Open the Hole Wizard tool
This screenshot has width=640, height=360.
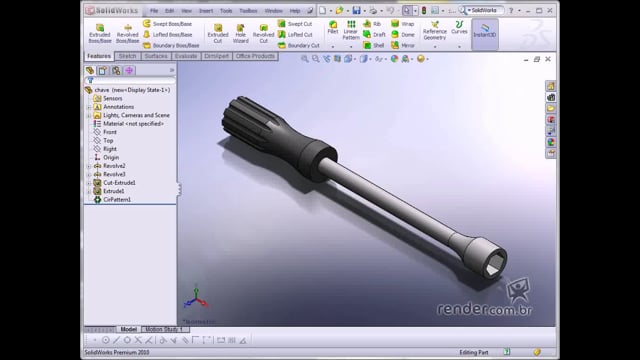click(x=240, y=33)
